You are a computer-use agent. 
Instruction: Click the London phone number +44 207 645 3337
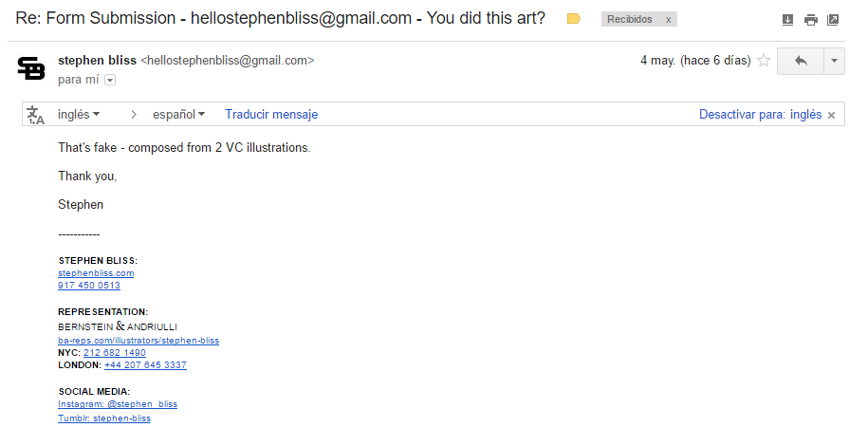[x=145, y=365]
